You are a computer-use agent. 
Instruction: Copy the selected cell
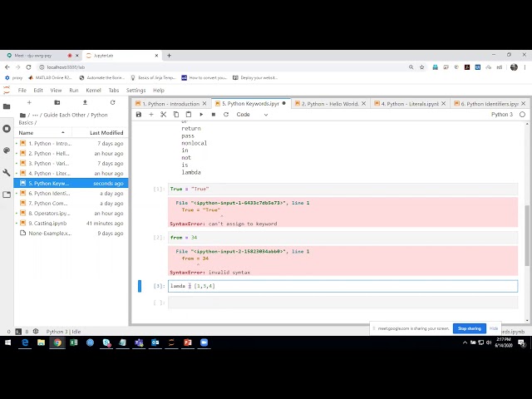(176, 115)
